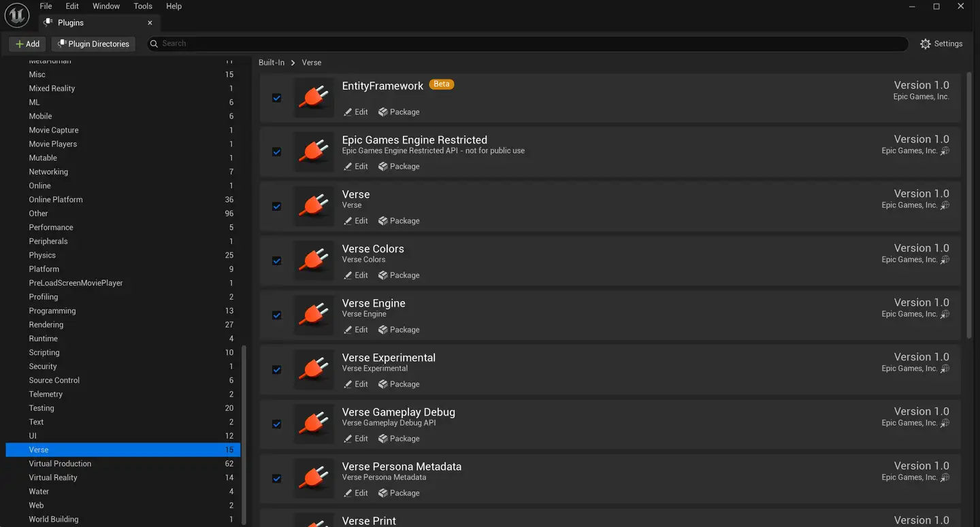The height and width of the screenshot is (527, 980).
Task: Click Edit under the Verse plugin
Action: [356, 221]
